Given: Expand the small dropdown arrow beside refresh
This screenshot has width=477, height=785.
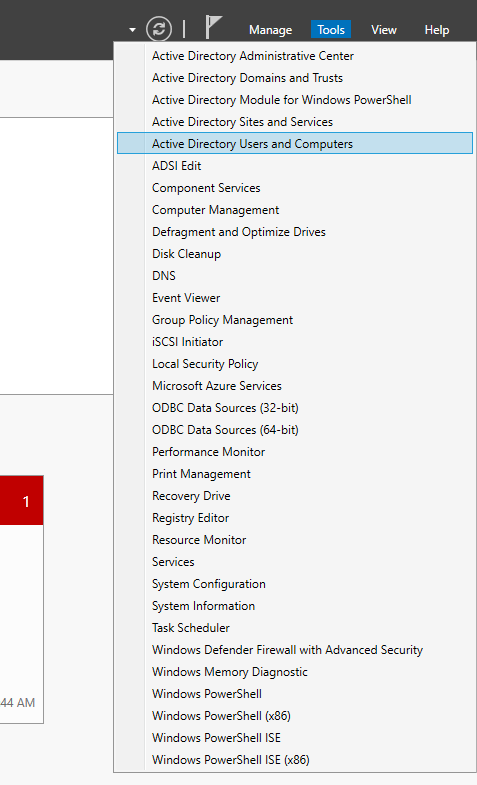Looking at the screenshot, I should [132, 30].
